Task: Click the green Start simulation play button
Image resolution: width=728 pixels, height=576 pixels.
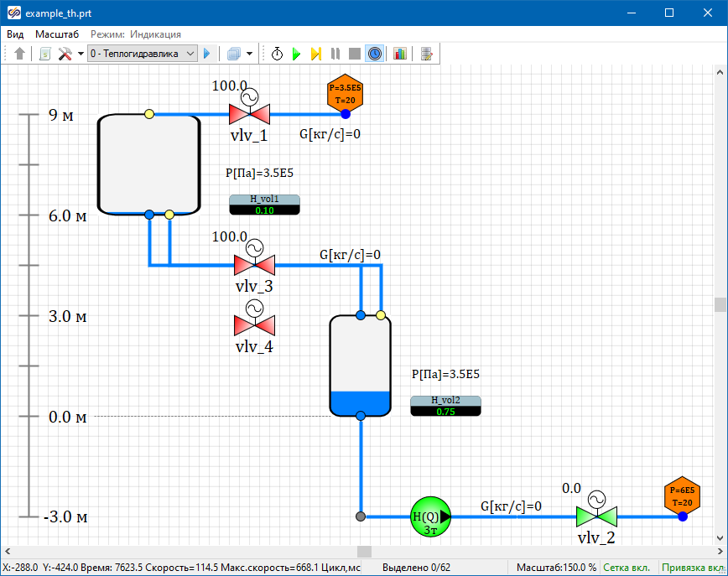Action: (x=296, y=54)
